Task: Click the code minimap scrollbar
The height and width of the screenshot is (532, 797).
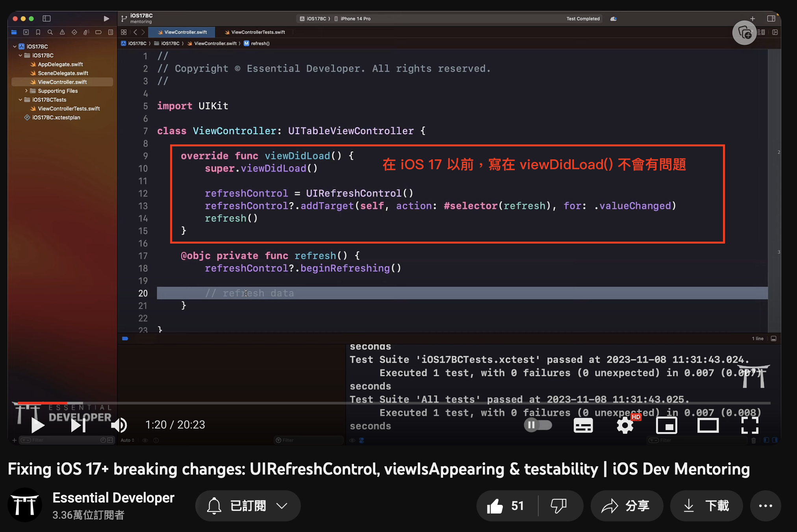Action: tap(774, 191)
